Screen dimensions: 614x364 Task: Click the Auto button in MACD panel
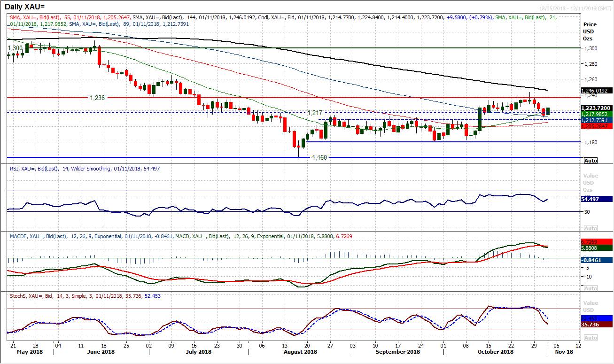(x=590, y=288)
